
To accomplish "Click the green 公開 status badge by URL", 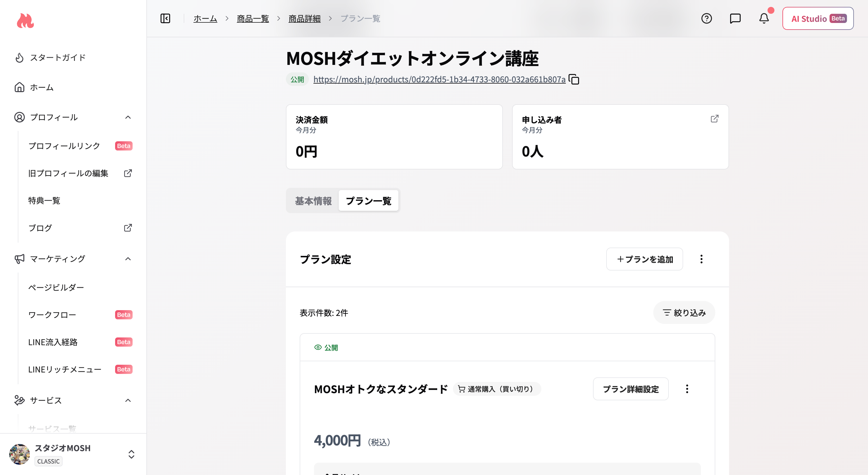I will (x=297, y=80).
